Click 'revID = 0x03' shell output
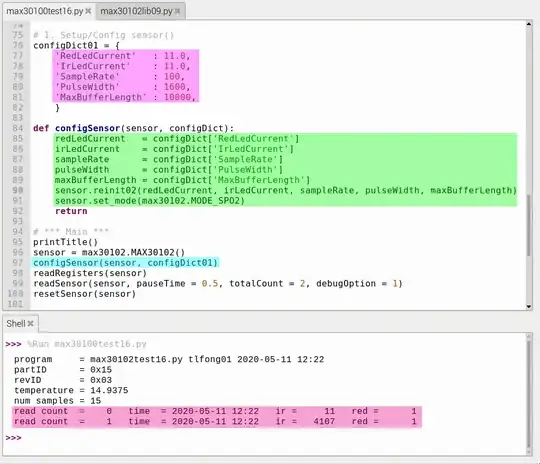This screenshot has width=540, height=464. point(63,380)
